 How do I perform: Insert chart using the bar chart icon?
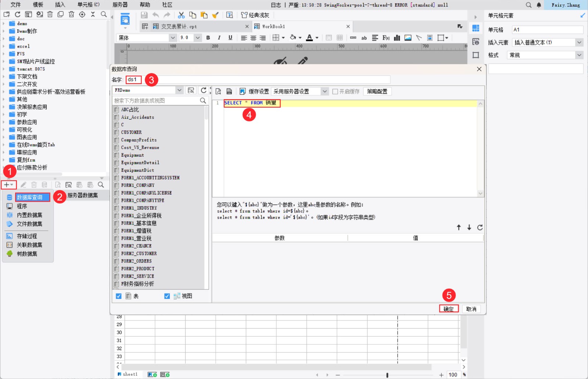(x=397, y=38)
